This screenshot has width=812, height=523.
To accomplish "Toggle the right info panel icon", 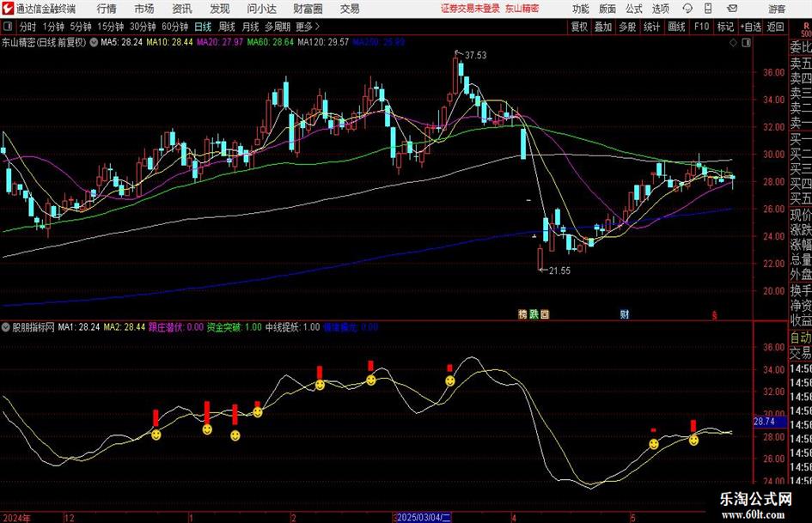I will [746, 43].
